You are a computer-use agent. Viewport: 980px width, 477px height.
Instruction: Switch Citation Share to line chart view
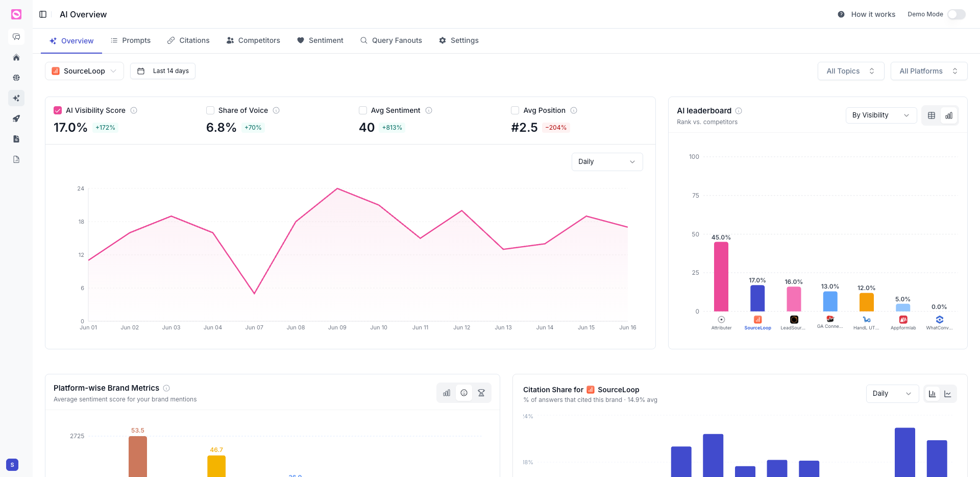(948, 394)
